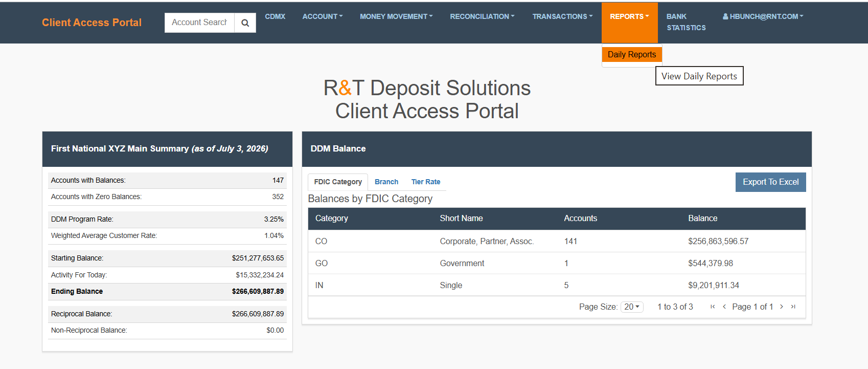
Task: Click Accounts with Zero Balances value 352
Action: (278, 197)
